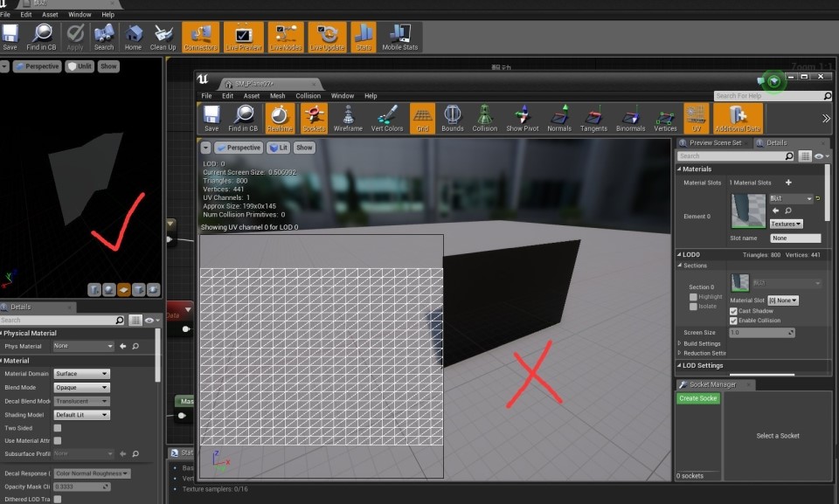Viewport: 839px width, 504px height.
Task: Toggle the Bounds display icon
Action: coord(452,118)
